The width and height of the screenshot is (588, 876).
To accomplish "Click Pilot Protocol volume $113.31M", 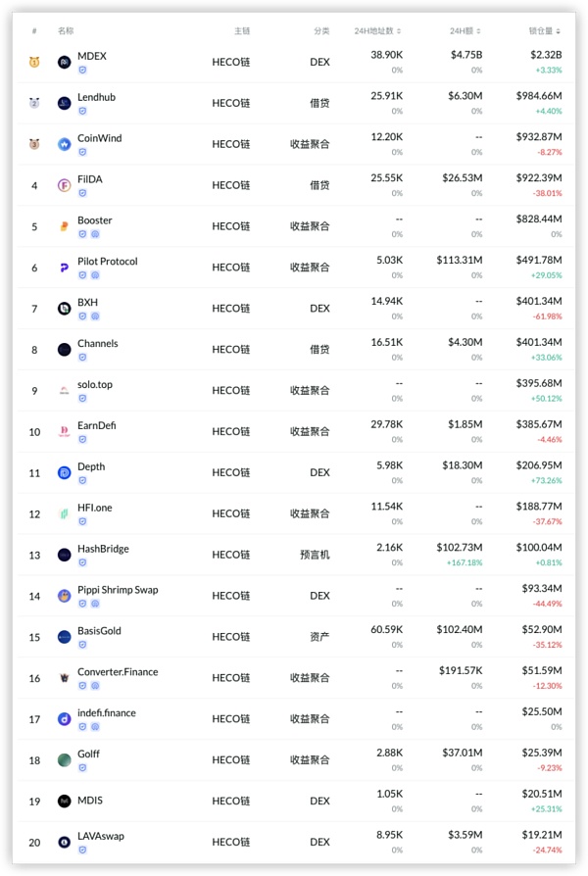I will [x=460, y=260].
